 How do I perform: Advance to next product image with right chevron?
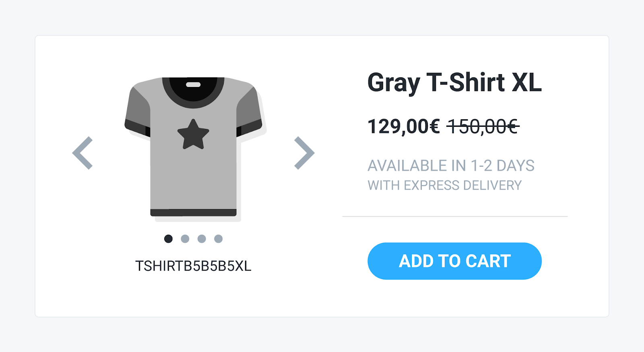(x=304, y=153)
